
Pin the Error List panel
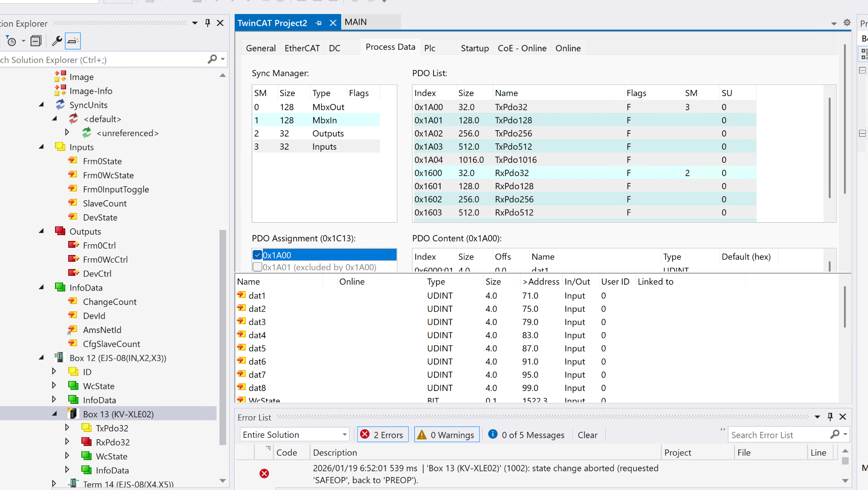tap(830, 417)
